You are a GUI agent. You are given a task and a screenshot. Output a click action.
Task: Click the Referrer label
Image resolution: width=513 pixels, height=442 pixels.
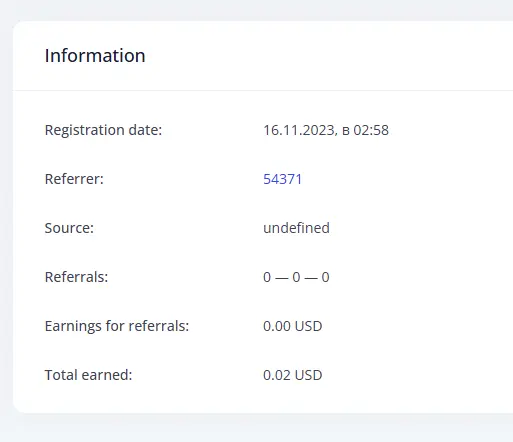pos(74,179)
